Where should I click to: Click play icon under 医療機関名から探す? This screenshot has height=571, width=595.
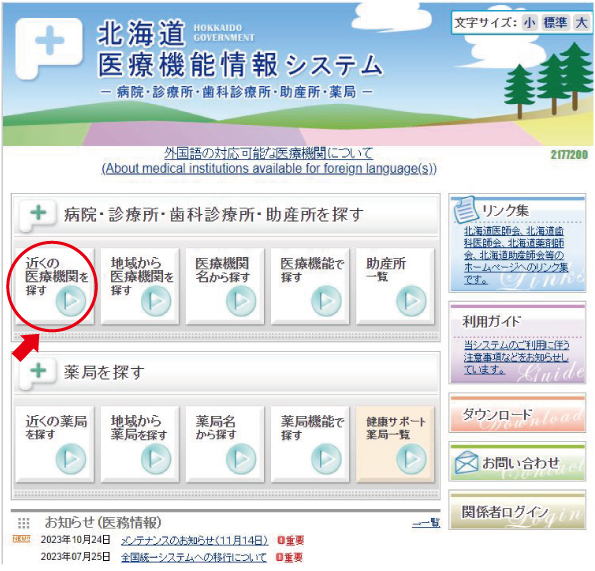[x=241, y=301]
